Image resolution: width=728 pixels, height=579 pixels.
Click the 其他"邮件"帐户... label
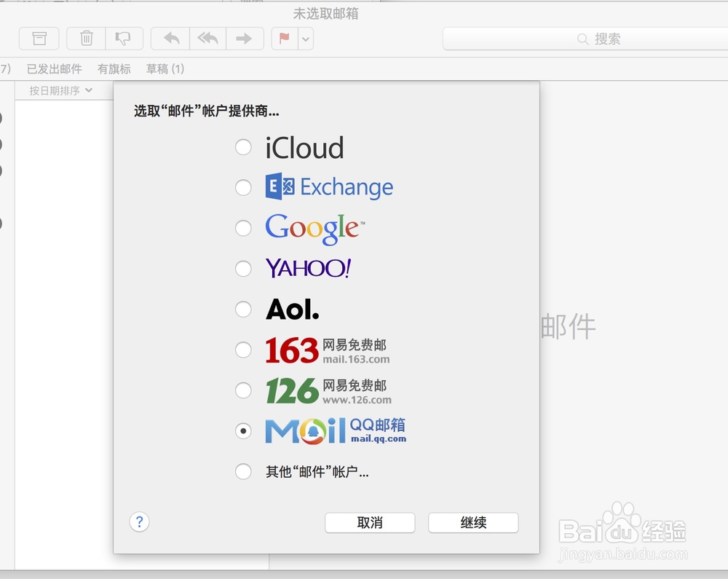click(x=317, y=472)
